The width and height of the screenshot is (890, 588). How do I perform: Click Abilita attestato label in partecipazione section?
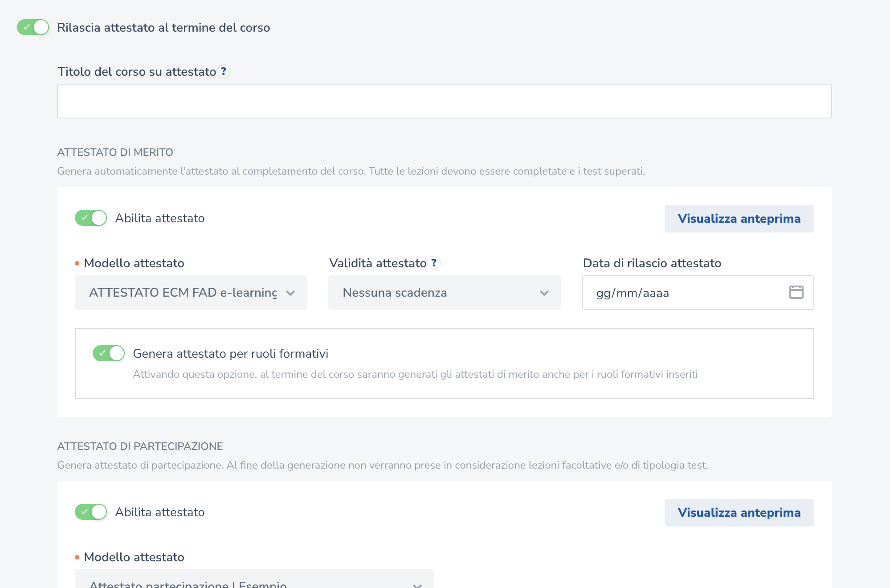pos(160,512)
